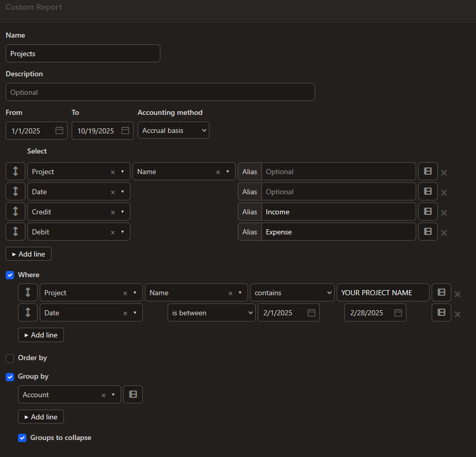Click the Alias field containing Income
Image resolution: width=476 pixels, height=457 pixels.
pos(338,211)
